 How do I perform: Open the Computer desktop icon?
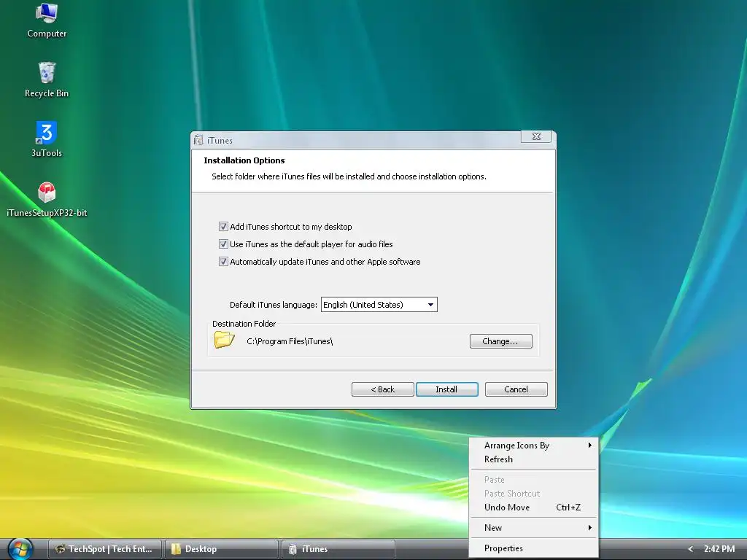(47, 20)
